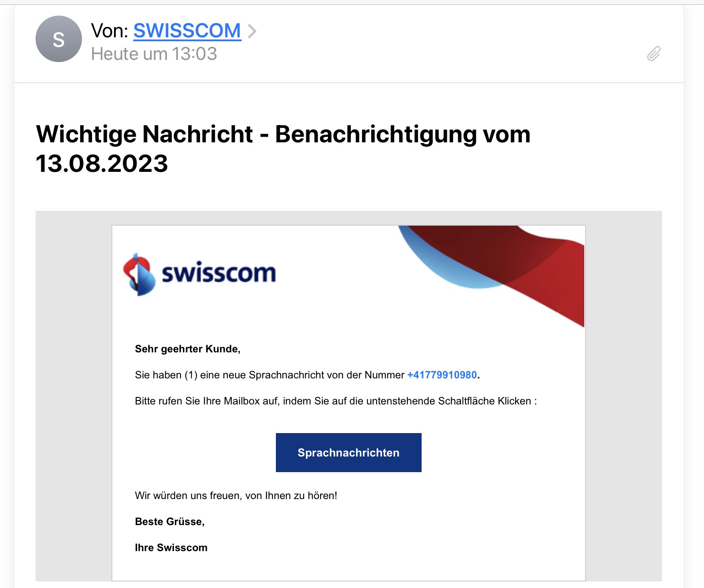The height and width of the screenshot is (588, 704).
Task: Click the sender avatar with letter S
Action: (x=59, y=39)
